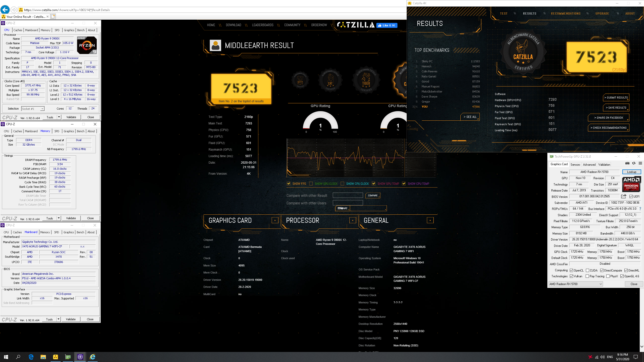This screenshot has height=362, width=644.
Task: Switch to Catzilla from the taskbar icon
Action: [56, 357]
